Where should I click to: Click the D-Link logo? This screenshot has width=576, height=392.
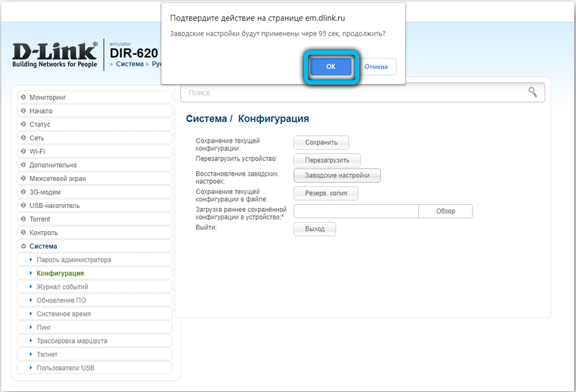(x=55, y=55)
